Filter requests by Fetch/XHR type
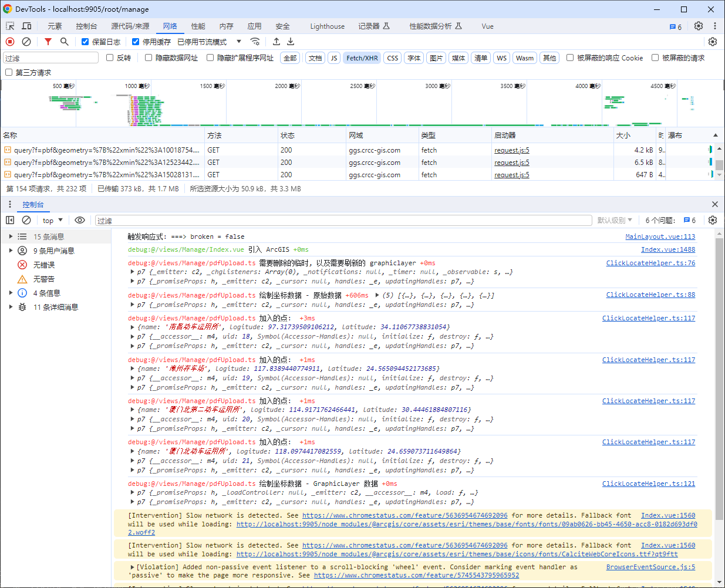This screenshot has height=588, width=725. tap(362, 58)
